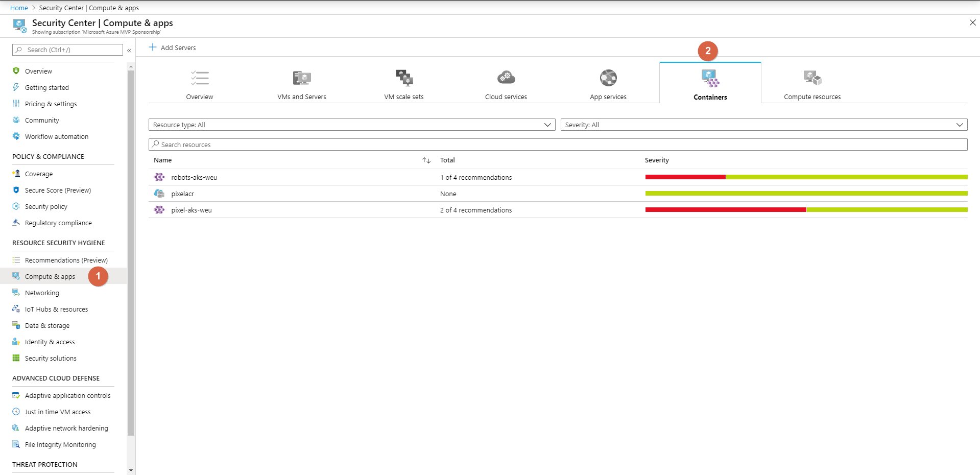Click the Security solutions grid icon
This screenshot has height=475, width=980.
(16, 358)
